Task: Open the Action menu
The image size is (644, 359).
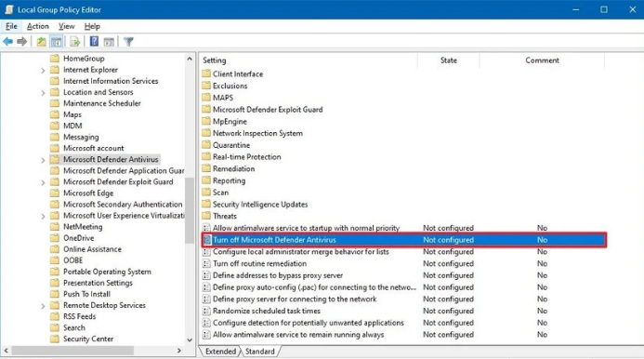Action: tap(38, 26)
